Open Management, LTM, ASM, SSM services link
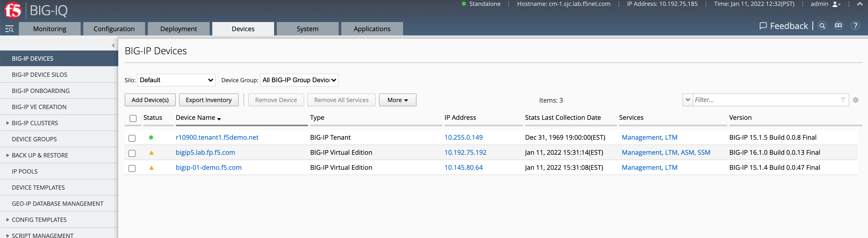Screen dimensions: 868x238 [x=666, y=153]
